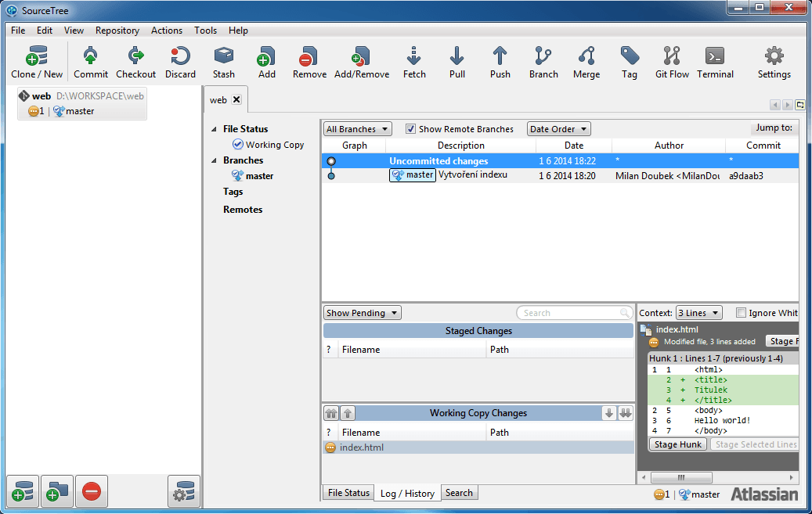812x514 pixels.
Task: Open the Repository menu
Action: [x=117, y=31]
